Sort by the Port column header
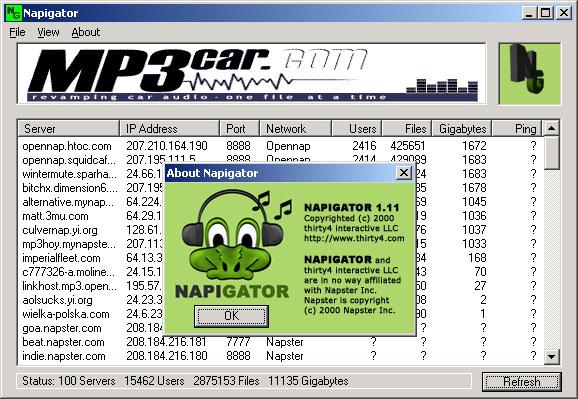 240,129
